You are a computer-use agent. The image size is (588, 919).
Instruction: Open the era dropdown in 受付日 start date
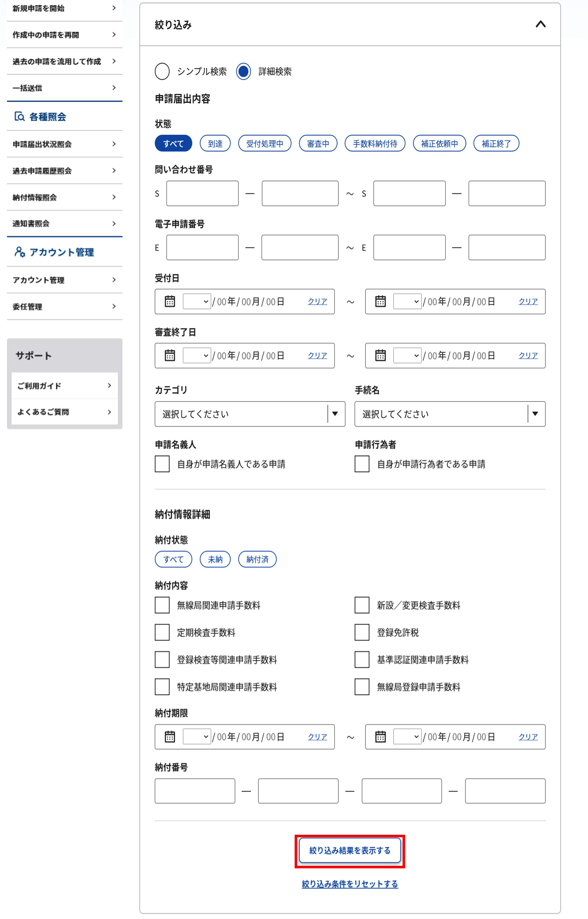197,301
